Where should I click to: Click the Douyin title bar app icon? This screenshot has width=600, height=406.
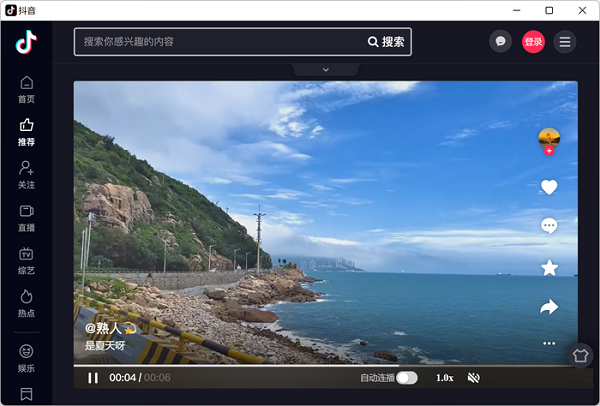11,10
